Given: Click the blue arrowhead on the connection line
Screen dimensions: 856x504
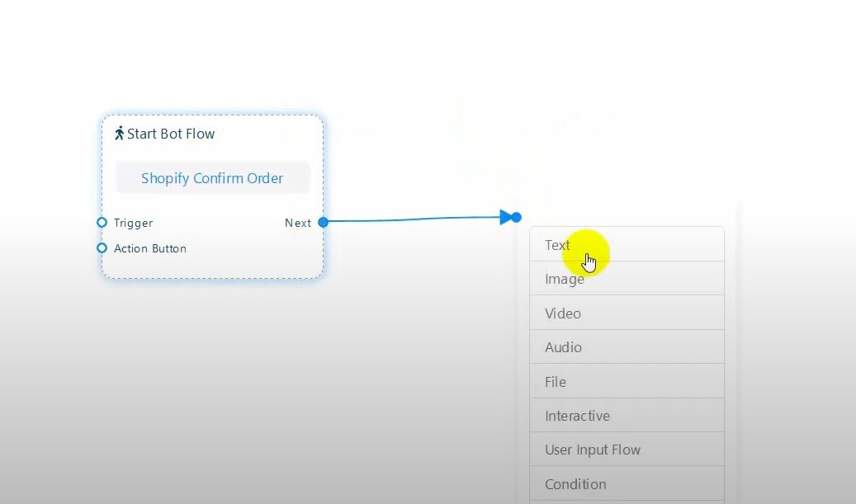Looking at the screenshot, I should pos(506,218).
